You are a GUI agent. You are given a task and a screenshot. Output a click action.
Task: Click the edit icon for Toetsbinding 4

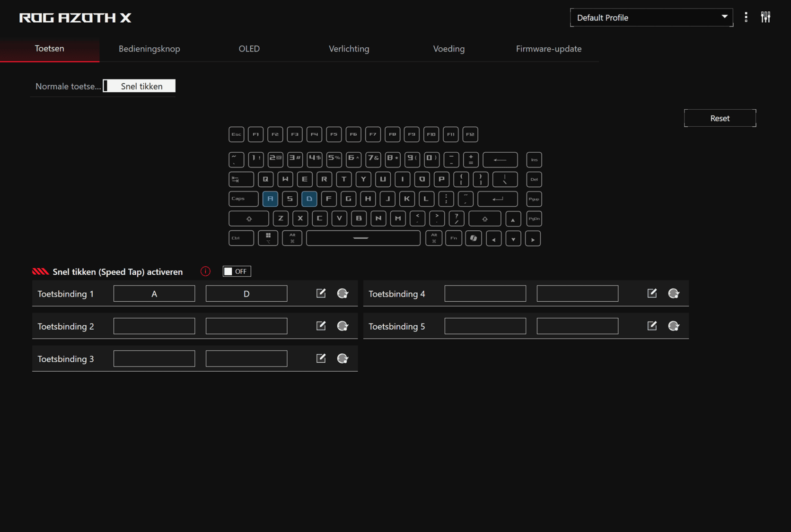[x=652, y=294]
